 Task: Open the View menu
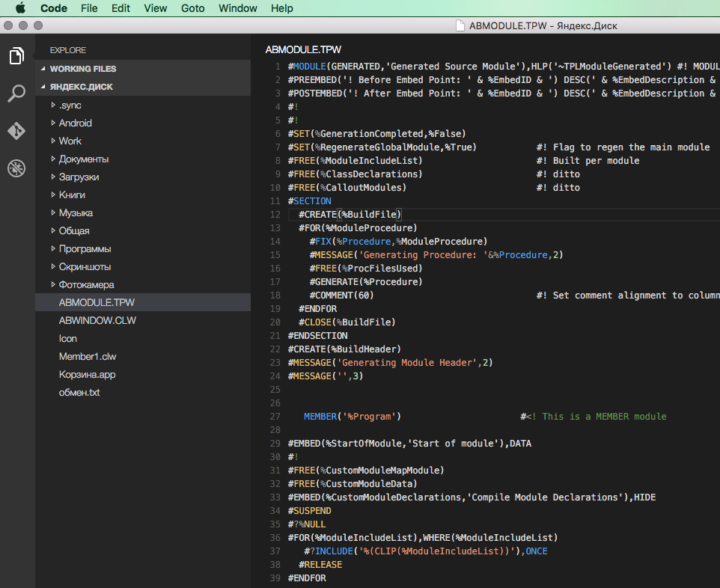(156, 8)
